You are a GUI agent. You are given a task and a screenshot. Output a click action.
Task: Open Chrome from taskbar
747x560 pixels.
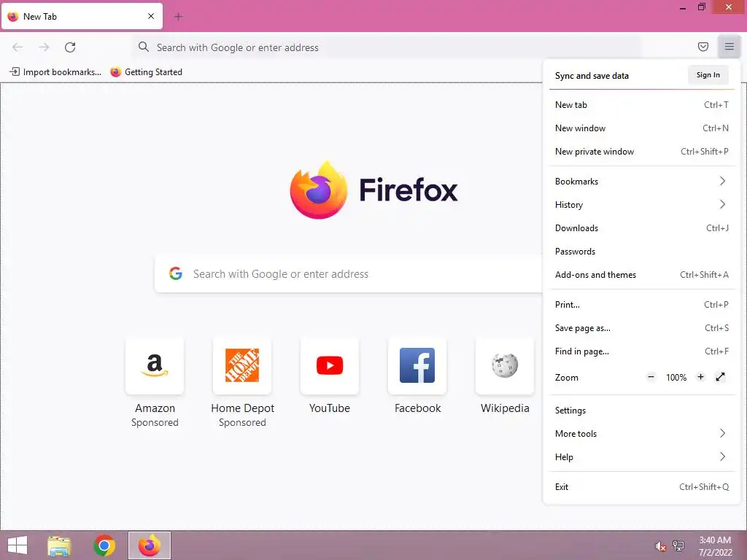tap(104, 545)
